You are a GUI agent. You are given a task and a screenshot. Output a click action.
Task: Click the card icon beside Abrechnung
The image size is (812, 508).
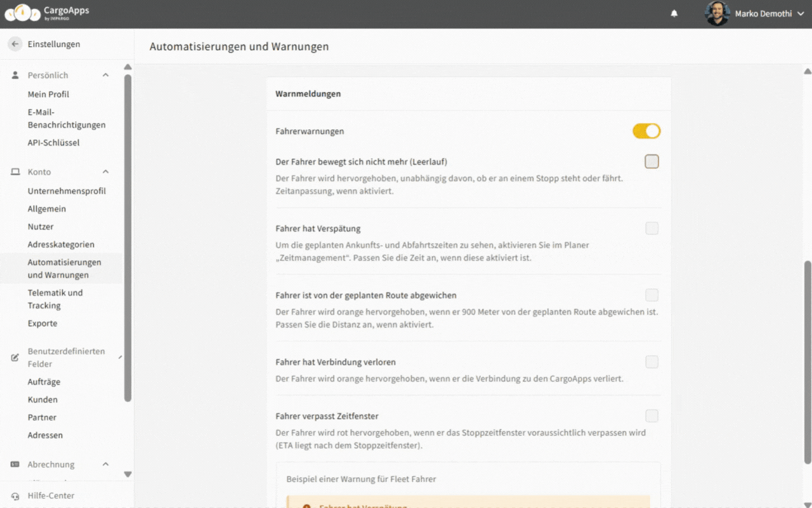click(14, 464)
